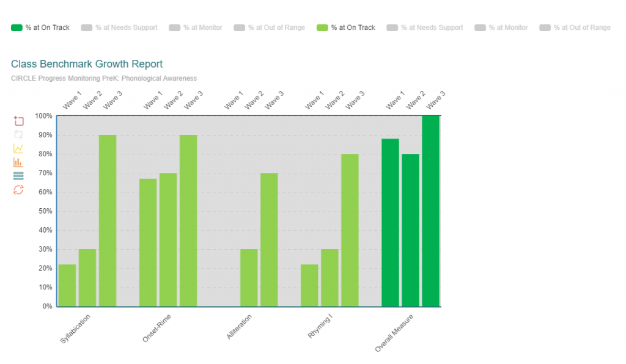
Task: Select the zoom selection tool
Action: [18, 121]
